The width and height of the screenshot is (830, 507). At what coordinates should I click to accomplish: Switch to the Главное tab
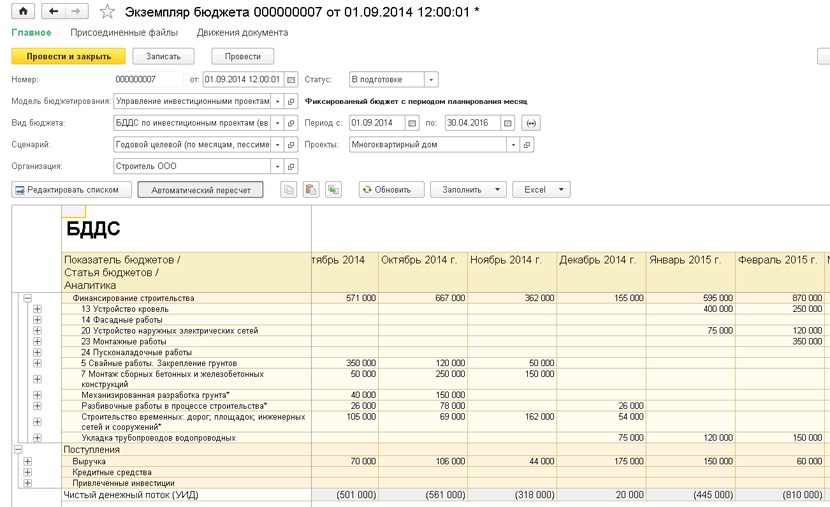(x=31, y=32)
